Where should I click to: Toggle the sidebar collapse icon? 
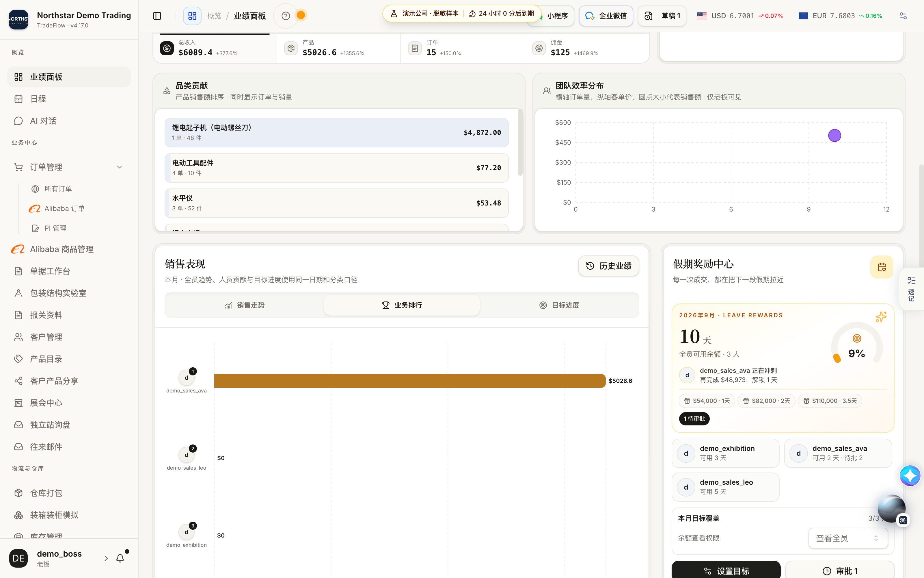click(x=157, y=16)
